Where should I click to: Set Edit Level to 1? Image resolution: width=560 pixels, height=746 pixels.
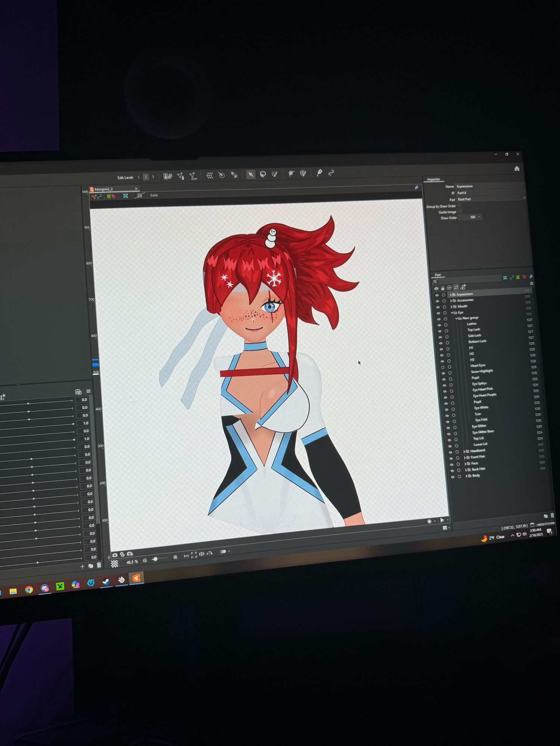tap(139, 177)
